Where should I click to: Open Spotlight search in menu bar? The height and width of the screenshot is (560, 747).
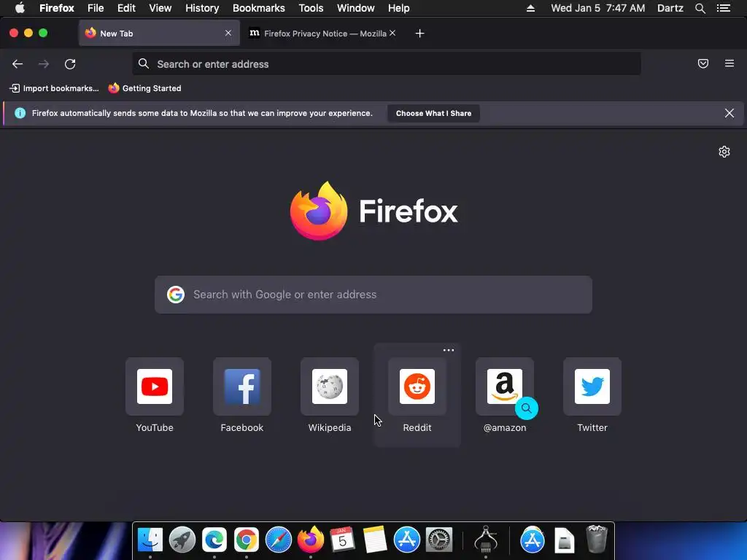[x=700, y=8]
